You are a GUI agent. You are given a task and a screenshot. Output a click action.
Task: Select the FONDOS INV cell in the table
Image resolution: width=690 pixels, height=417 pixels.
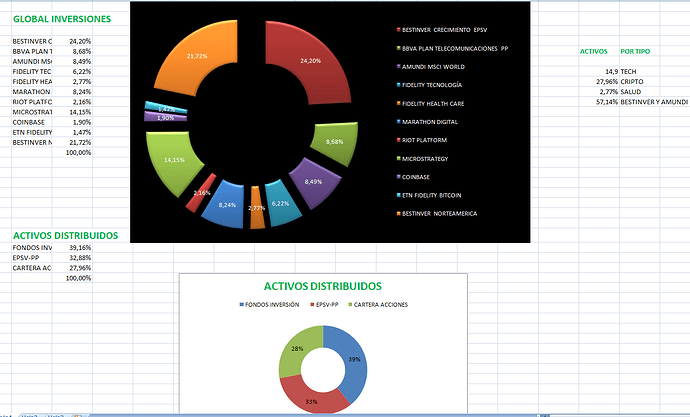32,247
